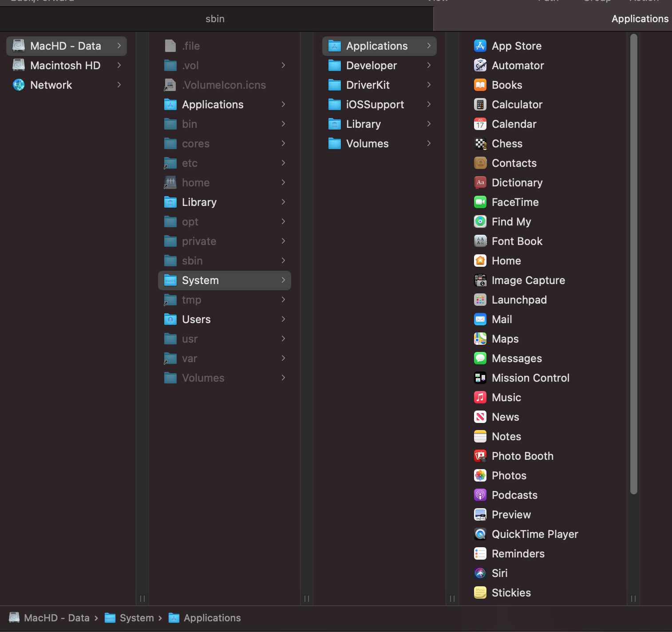Viewport: 672px width, 632px height.
Task: Select the var folder
Action: [225, 358]
